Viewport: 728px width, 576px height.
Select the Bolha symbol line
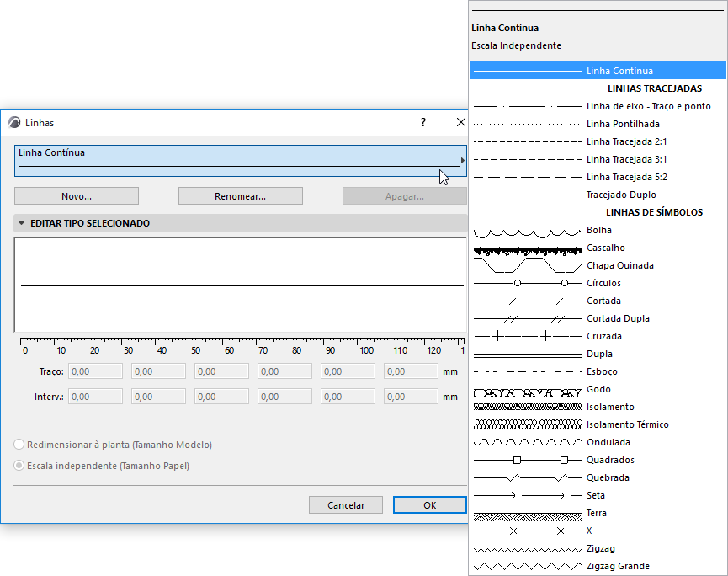598,230
